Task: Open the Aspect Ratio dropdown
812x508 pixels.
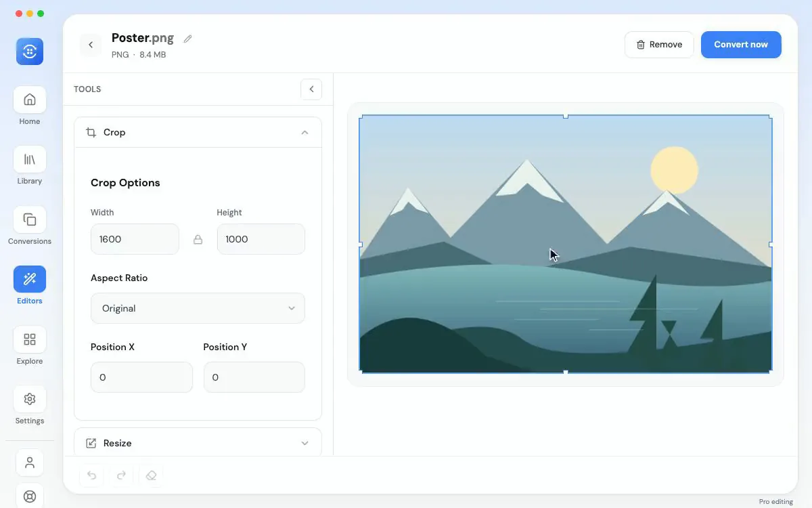Action: (x=198, y=308)
